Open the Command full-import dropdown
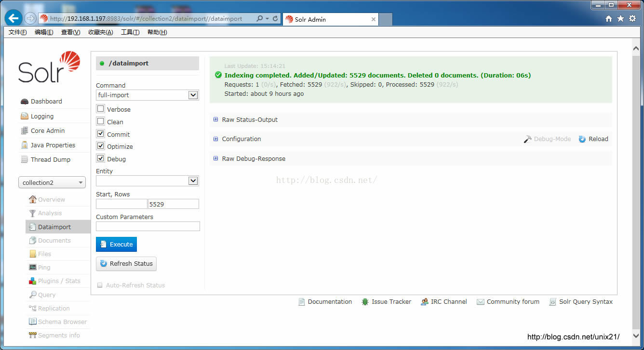644x350 pixels. click(x=147, y=95)
